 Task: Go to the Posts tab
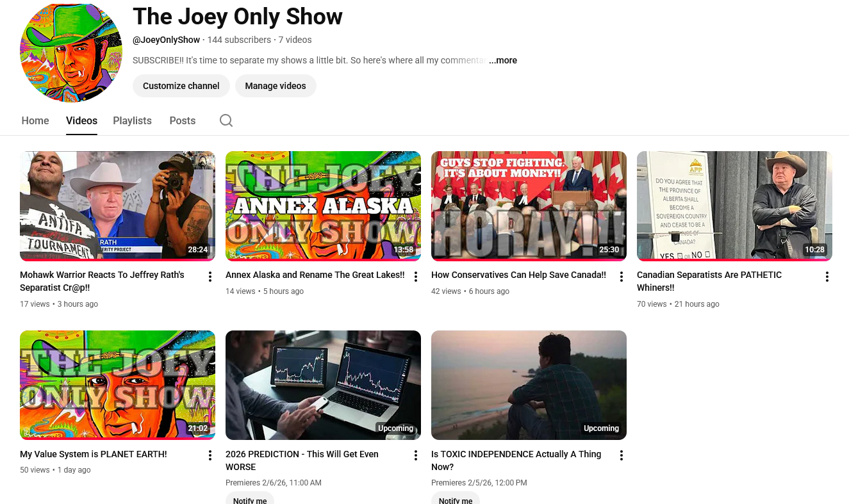(x=182, y=120)
